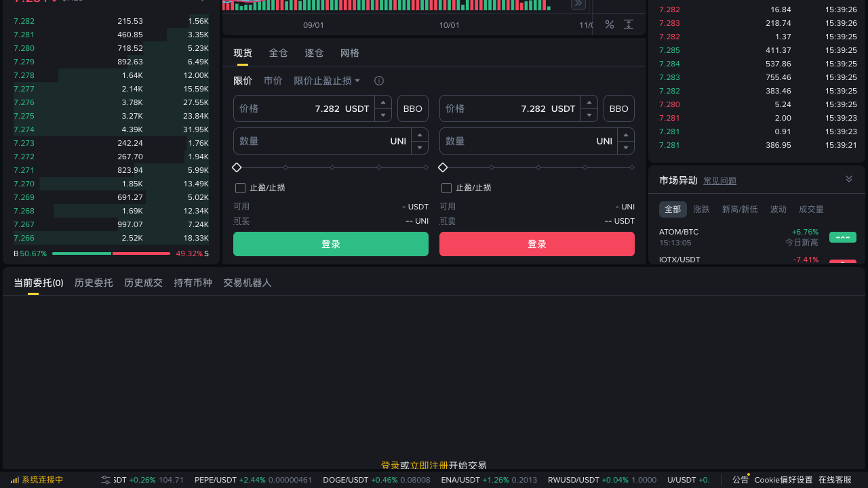
Task: Decrease the sell quantity with down stepper
Action: 626,148
